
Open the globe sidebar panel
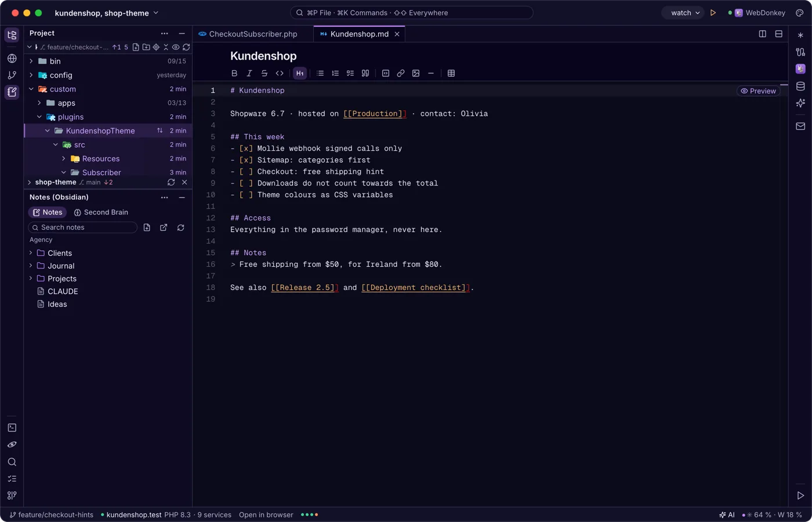point(12,59)
